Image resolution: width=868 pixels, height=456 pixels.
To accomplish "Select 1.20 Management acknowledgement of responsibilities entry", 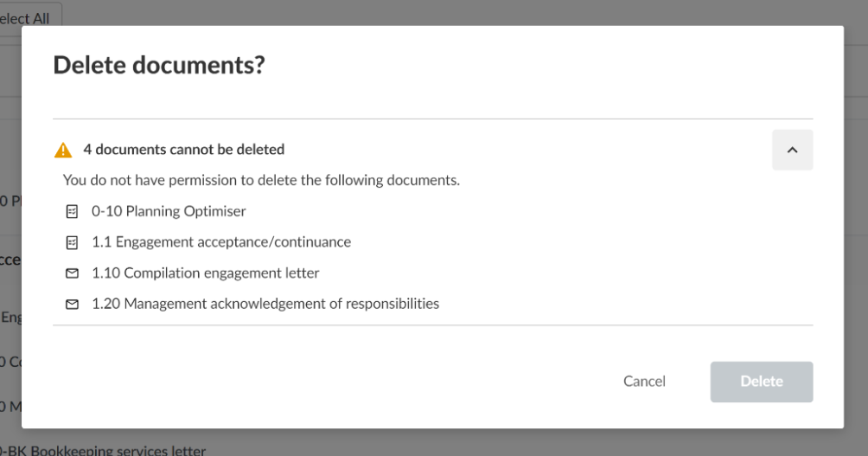I will click(265, 305).
